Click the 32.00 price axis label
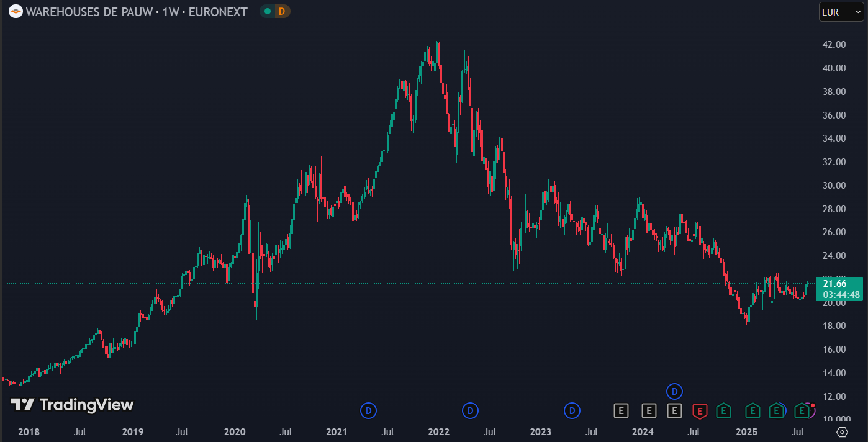Image resolution: width=868 pixels, height=442 pixels. (x=834, y=162)
